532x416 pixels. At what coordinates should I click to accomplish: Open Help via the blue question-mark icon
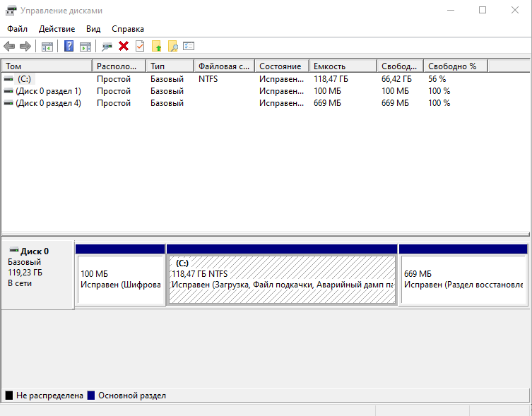pos(69,46)
